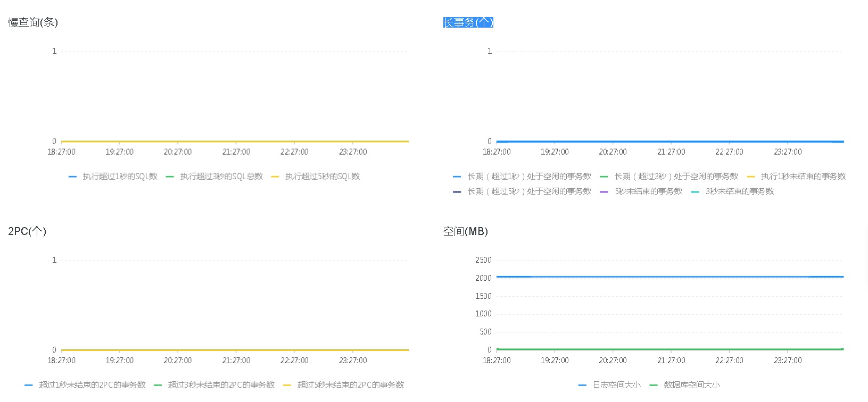The width and height of the screenshot is (868, 402).
Task: Click the green 数据库空间大小 legend marker
Action: pyautogui.click(x=654, y=385)
